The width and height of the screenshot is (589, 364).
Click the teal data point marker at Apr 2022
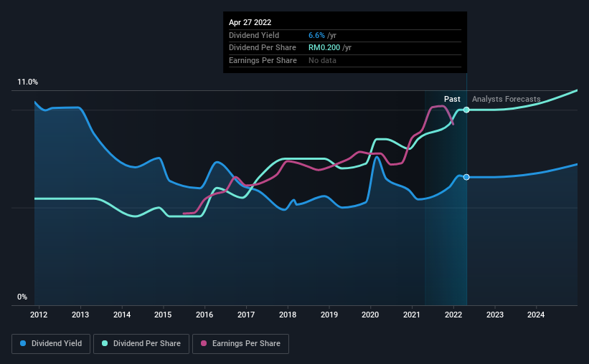pyautogui.click(x=466, y=110)
